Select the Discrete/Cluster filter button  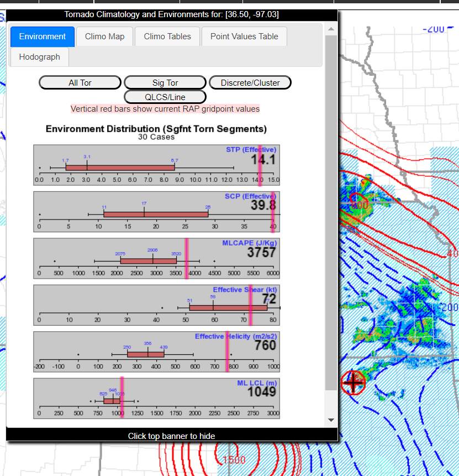pos(250,82)
